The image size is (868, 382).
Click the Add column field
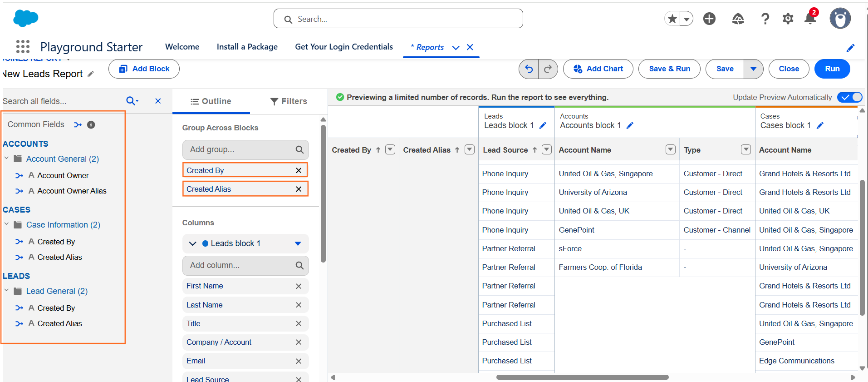click(245, 265)
